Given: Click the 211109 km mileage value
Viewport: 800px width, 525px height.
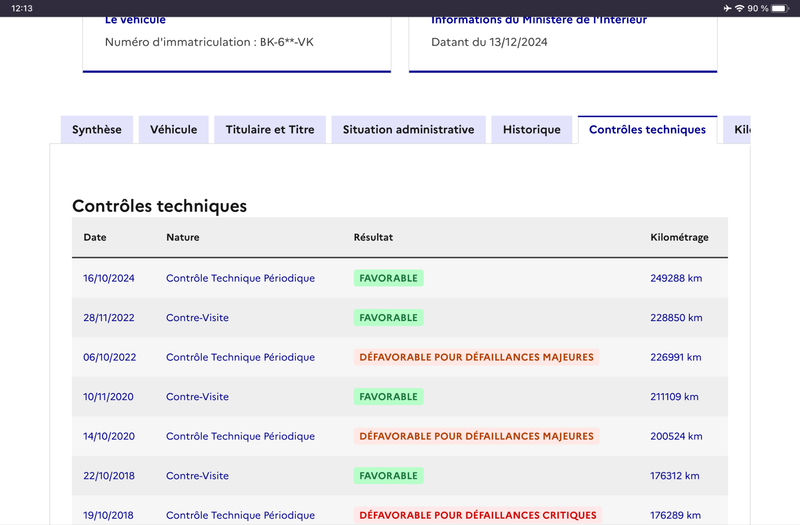Looking at the screenshot, I should 674,396.
